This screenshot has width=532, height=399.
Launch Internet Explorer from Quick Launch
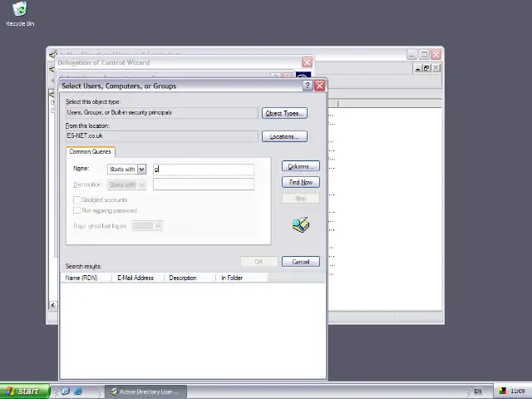(78, 392)
